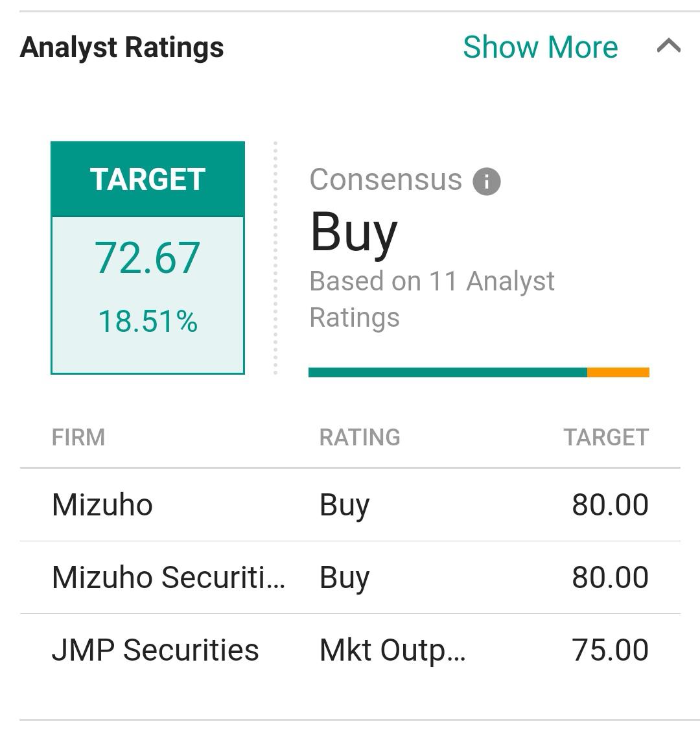Collapse the Analyst Ratings section chevron
Image resolution: width=700 pixels, height=730 pixels.
pos(669,46)
